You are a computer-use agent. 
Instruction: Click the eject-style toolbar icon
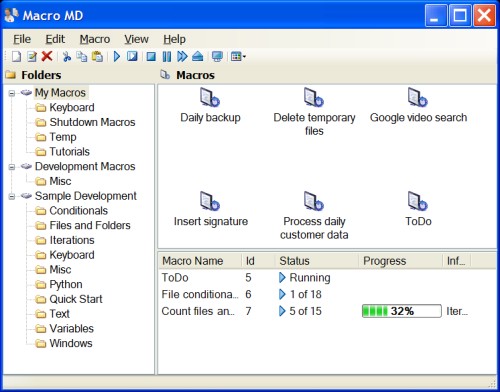click(198, 56)
